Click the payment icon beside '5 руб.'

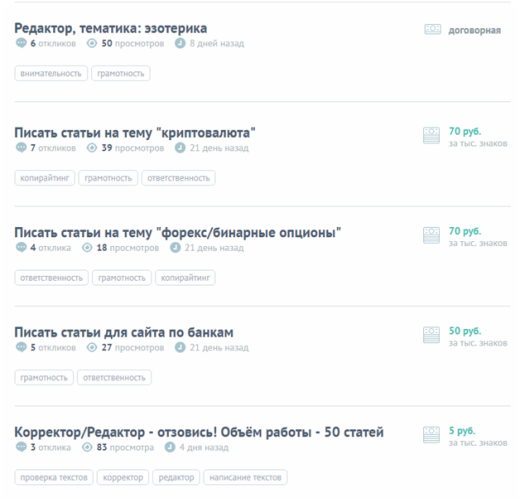pos(431,435)
